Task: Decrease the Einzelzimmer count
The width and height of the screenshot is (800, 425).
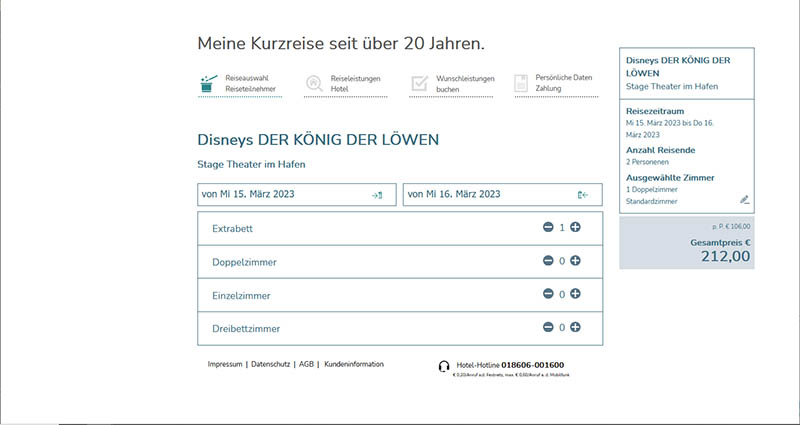Action: point(548,294)
